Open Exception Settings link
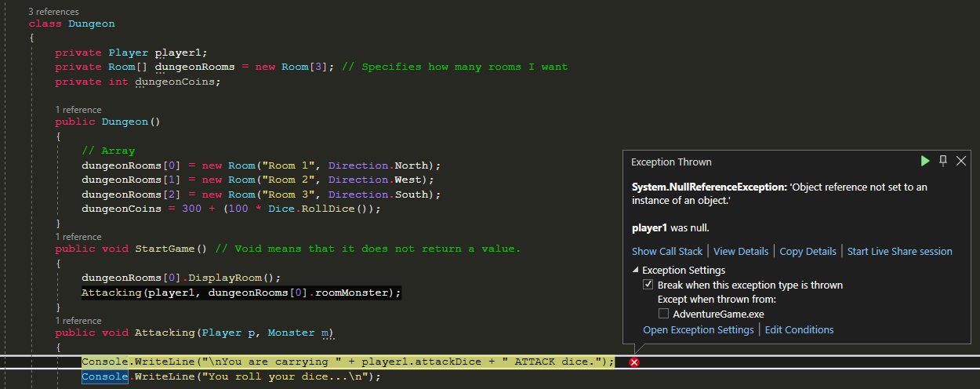 click(699, 330)
